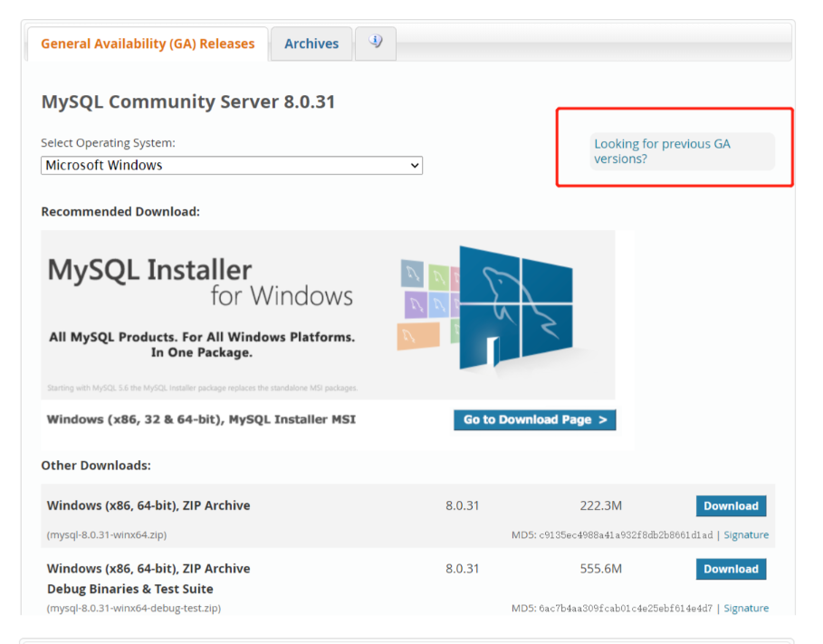Open the info icon tab

point(375,43)
